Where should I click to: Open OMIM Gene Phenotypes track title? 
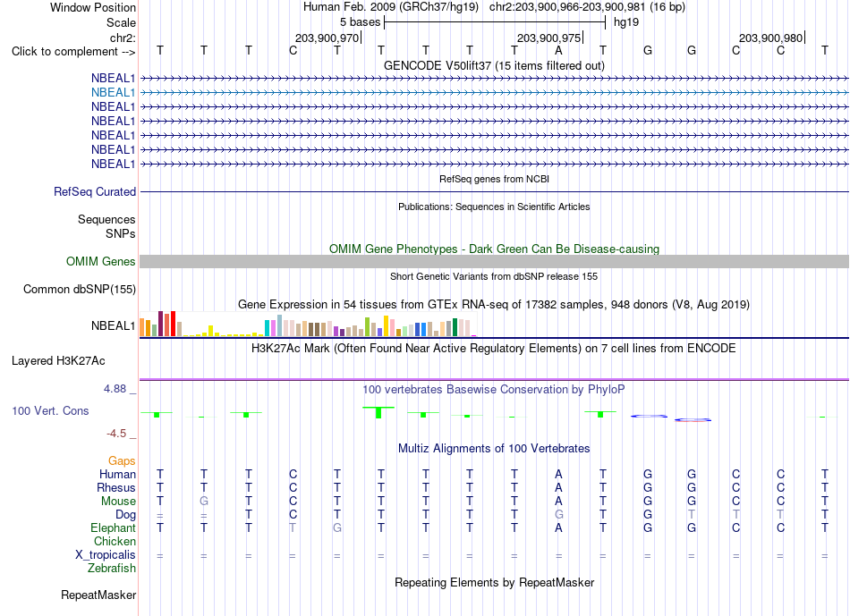tap(494, 249)
